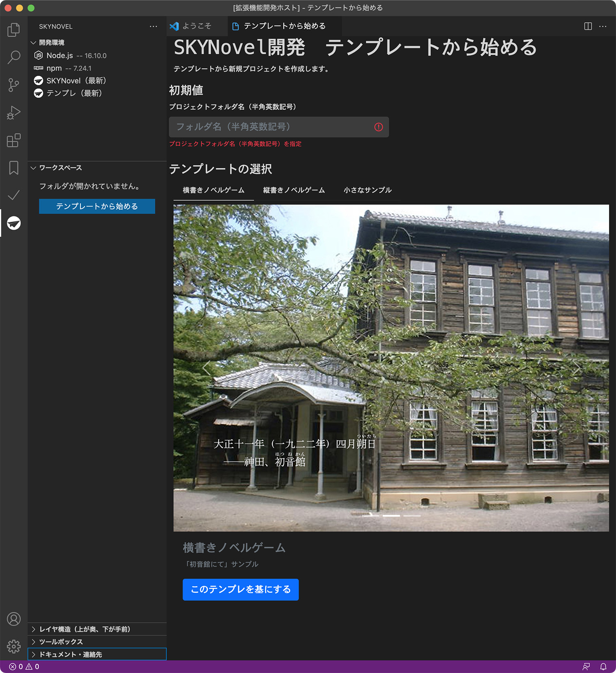Click the npm icon in 開発環境

click(x=39, y=68)
